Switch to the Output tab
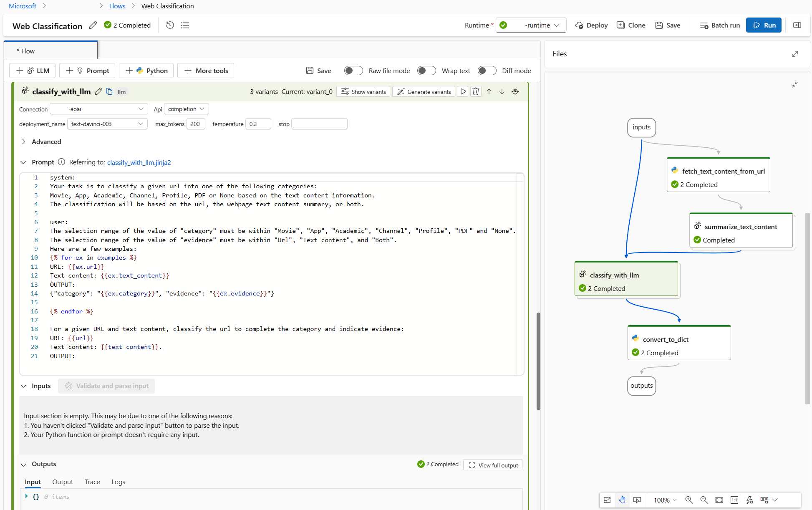 [x=63, y=482]
